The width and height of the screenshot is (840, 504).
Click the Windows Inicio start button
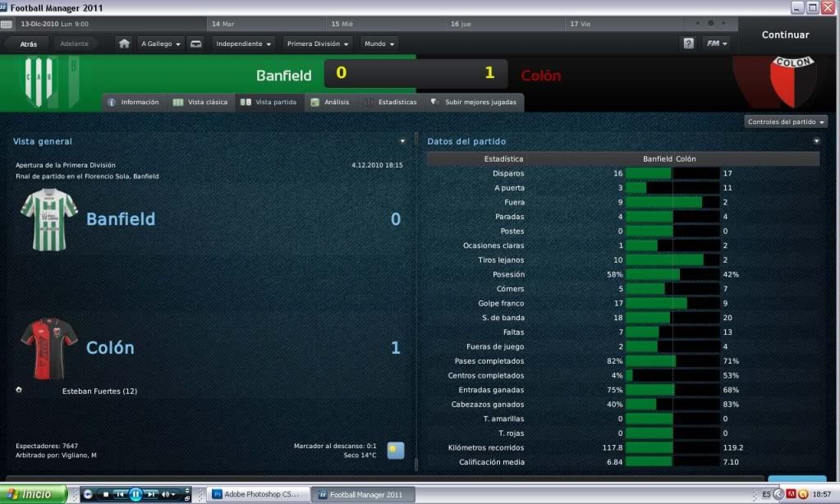33,494
